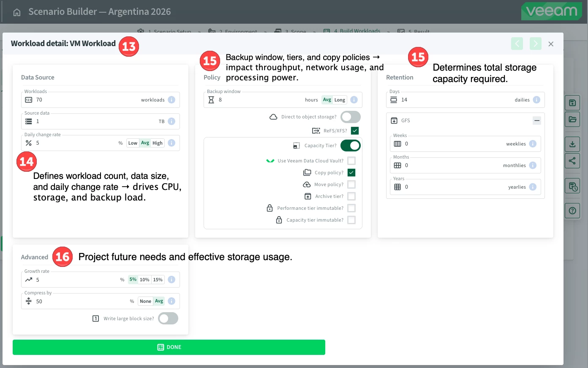
Task: Check Performance tier immutable
Action: click(351, 208)
